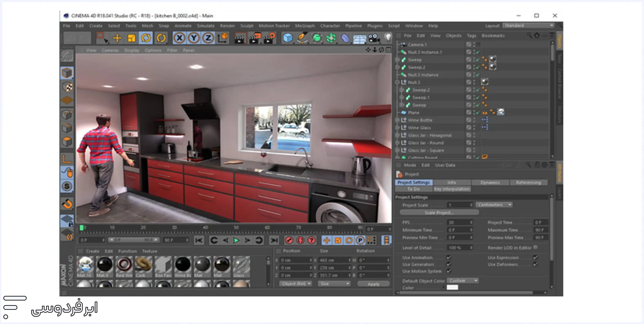Click the MoGraph green effector icon
This screenshot has height=324, width=644.
click(332, 38)
